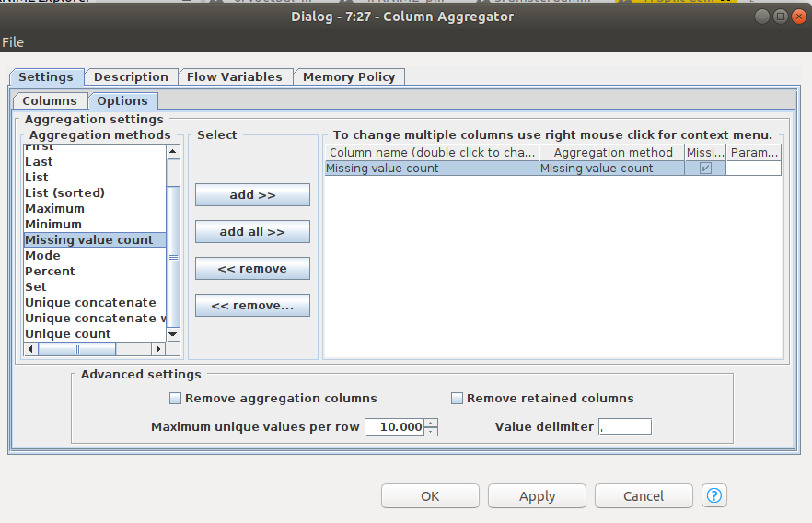Viewport: 812px width, 523px height.
Task: Click the horizontal scrollbar left arrow
Action: coord(30,349)
